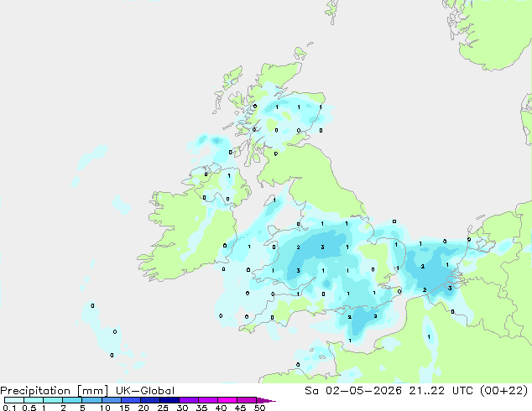Click the legend label '25'

point(163,408)
